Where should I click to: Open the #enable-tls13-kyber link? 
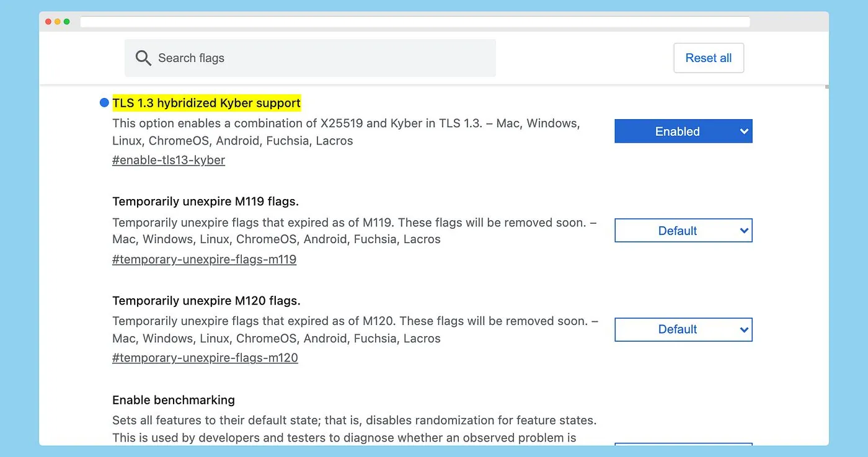168,160
